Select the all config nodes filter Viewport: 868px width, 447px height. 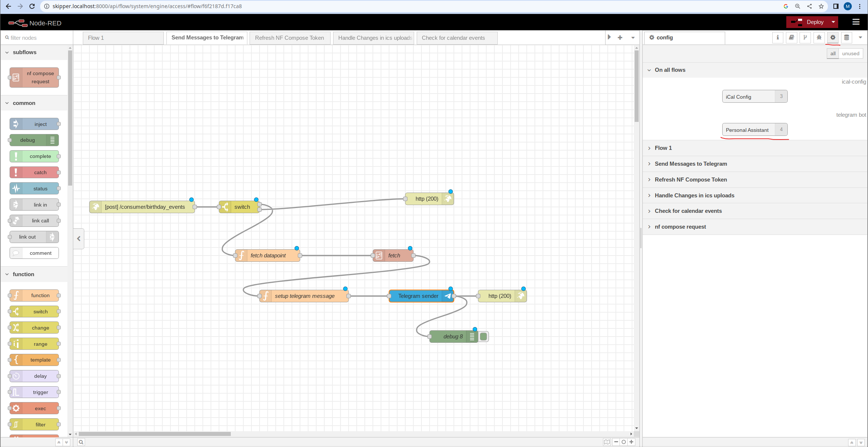(833, 53)
